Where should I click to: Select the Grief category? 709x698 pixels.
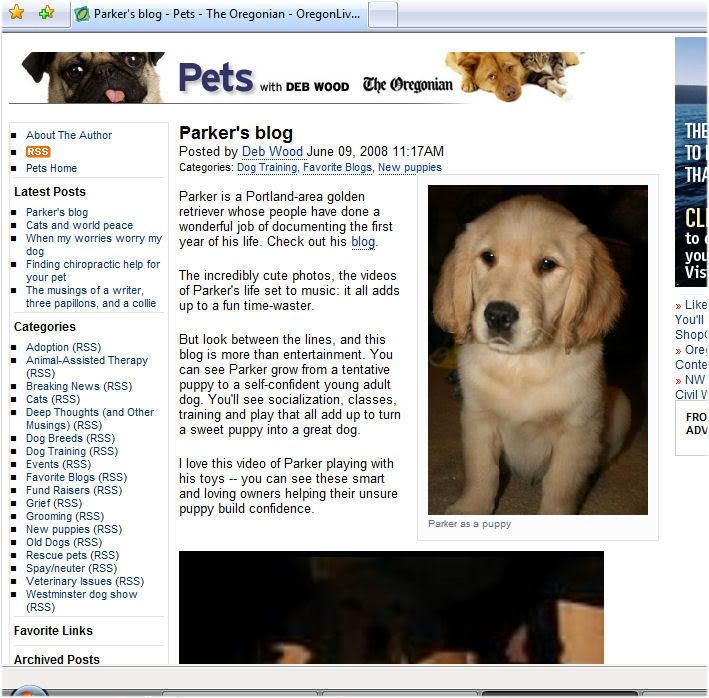pyautogui.click(x=38, y=503)
